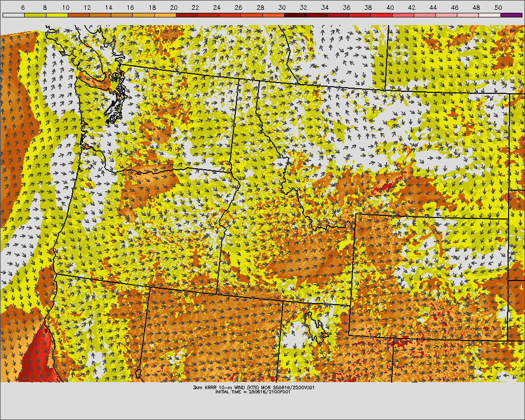Click the maroon swatch between 30 and 32
Screen dimensions: 525x420
coord(295,15)
